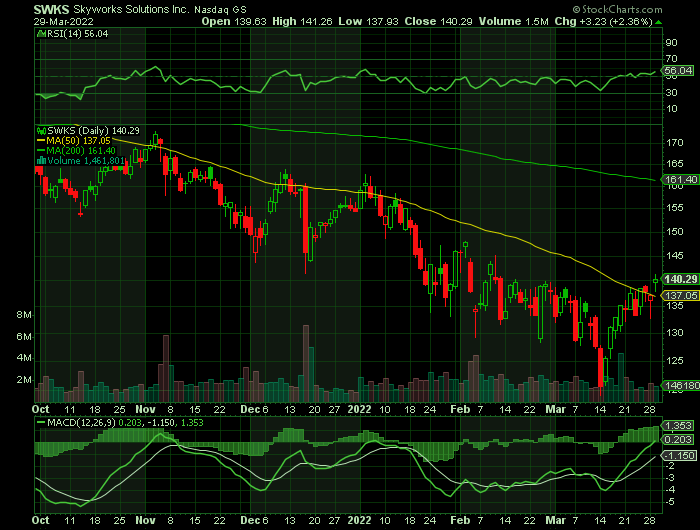
Task: Click the Low 137.93 value
Action: 368,21
